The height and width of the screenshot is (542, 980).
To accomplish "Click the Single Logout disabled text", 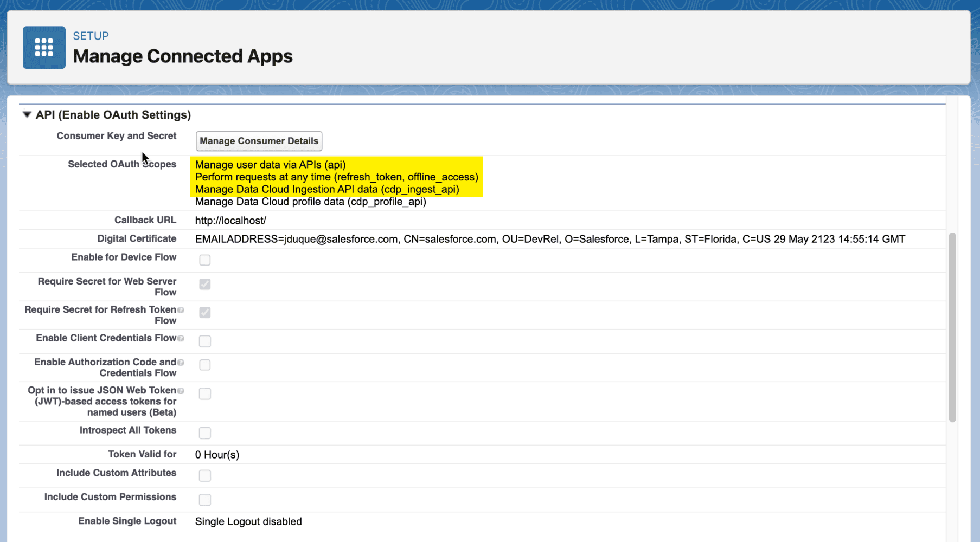I will 248,521.
